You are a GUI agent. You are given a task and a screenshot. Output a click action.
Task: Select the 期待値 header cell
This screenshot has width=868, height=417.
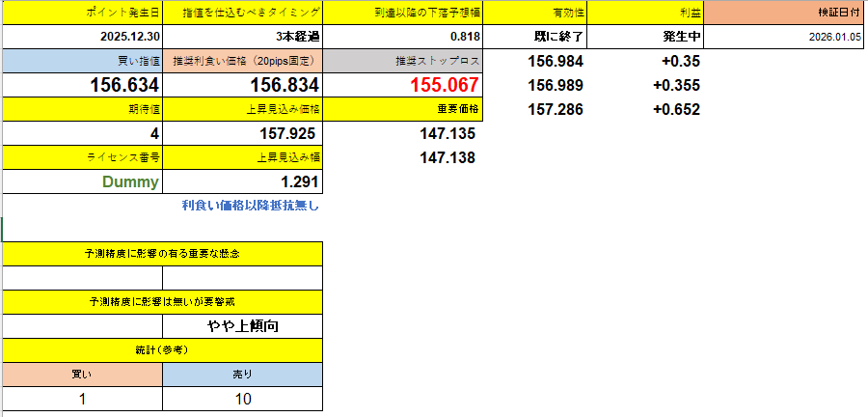(x=83, y=109)
